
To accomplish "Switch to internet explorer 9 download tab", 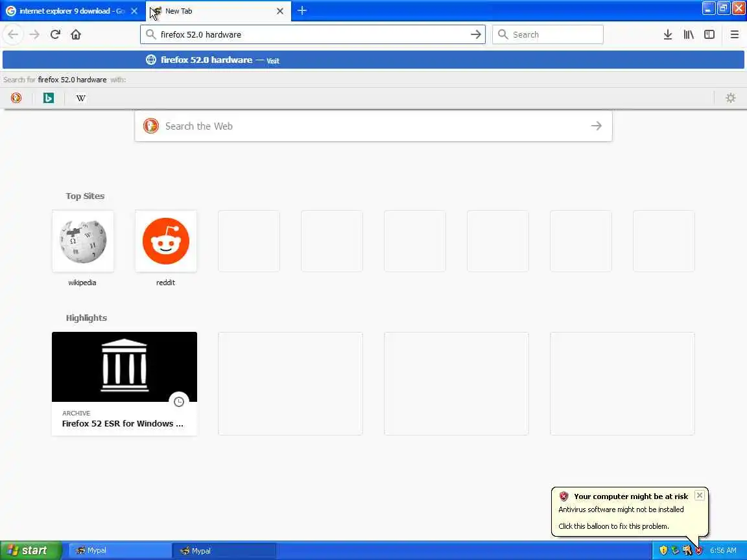I will click(73, 11).
